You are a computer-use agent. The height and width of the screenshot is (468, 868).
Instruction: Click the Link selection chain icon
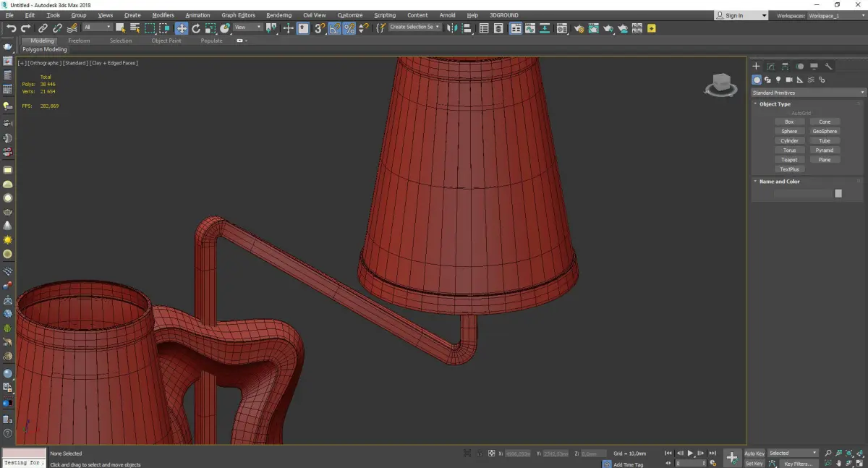click(x=43, y=28)
